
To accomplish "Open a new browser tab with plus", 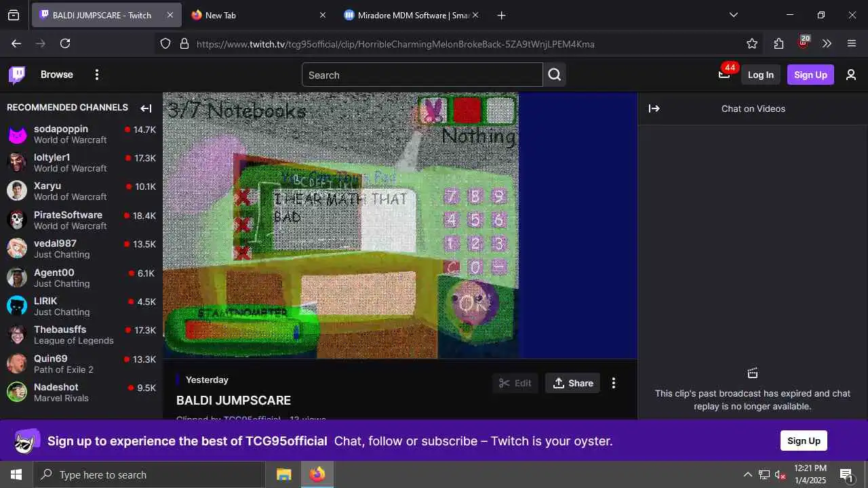I will [x=501, y=15].
